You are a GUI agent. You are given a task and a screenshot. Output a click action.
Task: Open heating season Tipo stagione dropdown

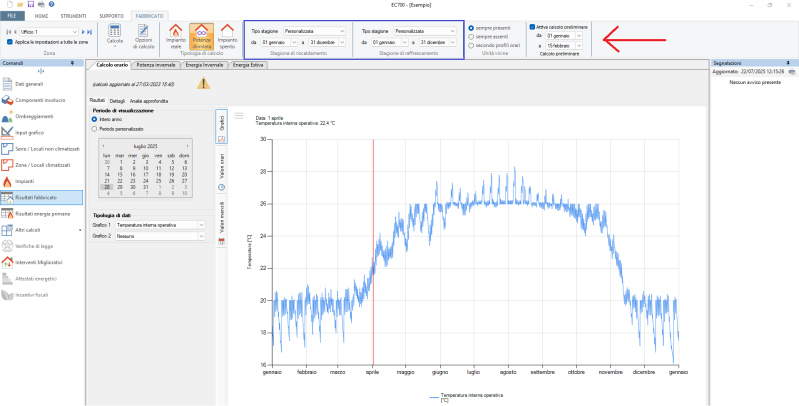(313, 31)
